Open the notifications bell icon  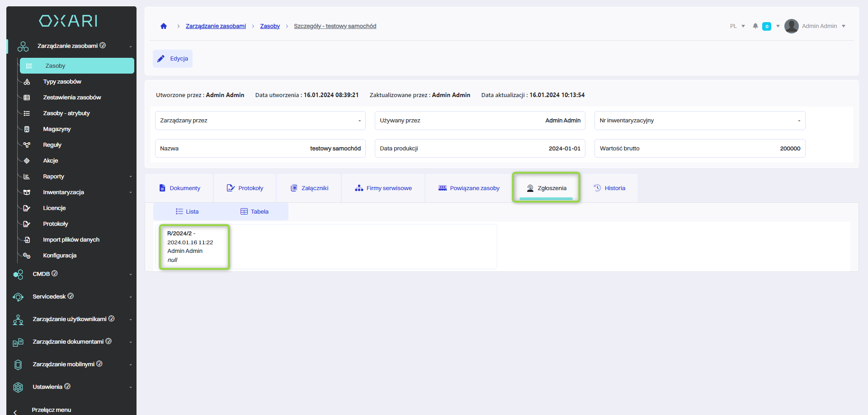tap(755, 26)
